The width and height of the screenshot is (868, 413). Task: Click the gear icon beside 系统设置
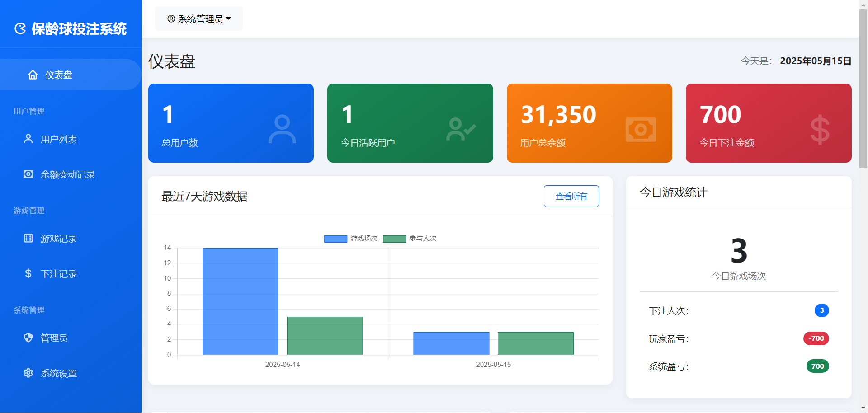[28, 373]
